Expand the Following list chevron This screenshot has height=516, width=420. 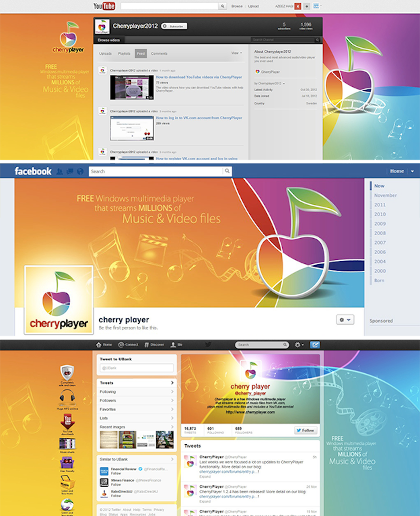pyautogui.click(x=172, y=392)
